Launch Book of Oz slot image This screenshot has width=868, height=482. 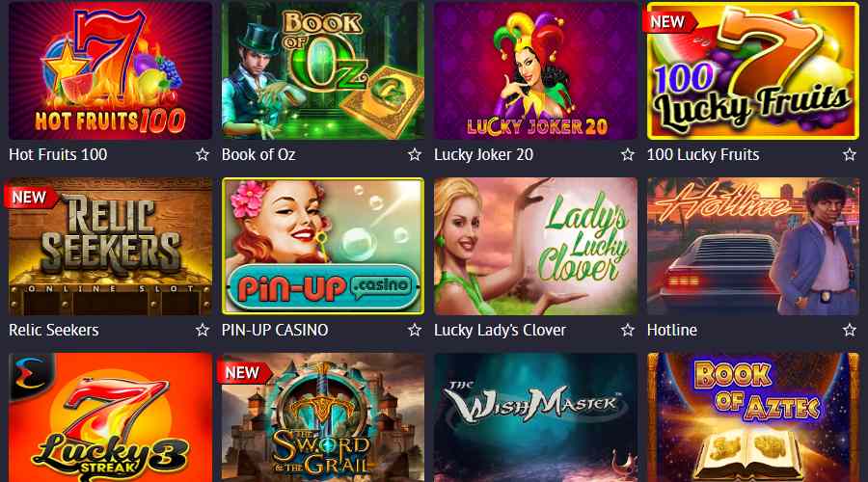(x=323, y=70)
